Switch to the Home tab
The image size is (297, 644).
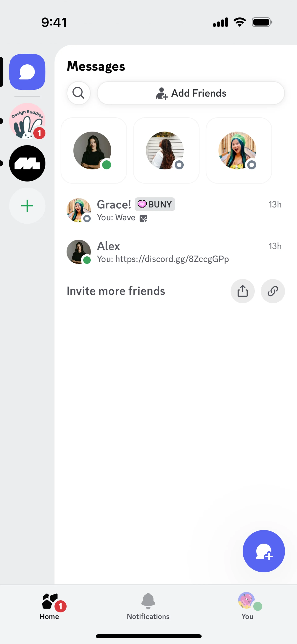(49, 606)
